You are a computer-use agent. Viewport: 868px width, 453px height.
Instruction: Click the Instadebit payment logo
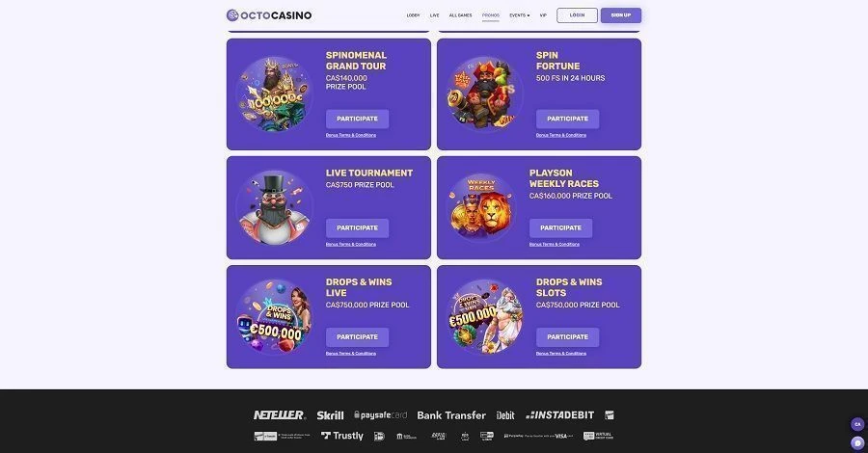559,414
